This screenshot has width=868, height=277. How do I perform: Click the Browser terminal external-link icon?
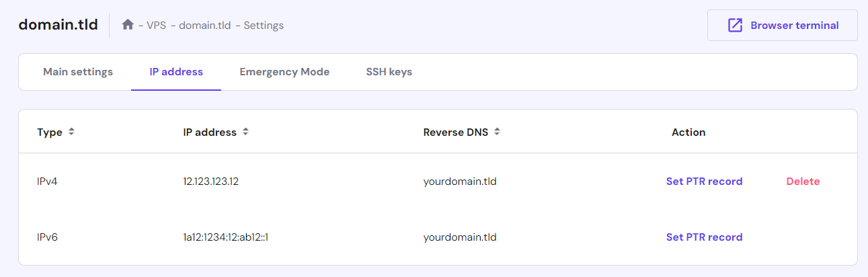pos(735,26)
